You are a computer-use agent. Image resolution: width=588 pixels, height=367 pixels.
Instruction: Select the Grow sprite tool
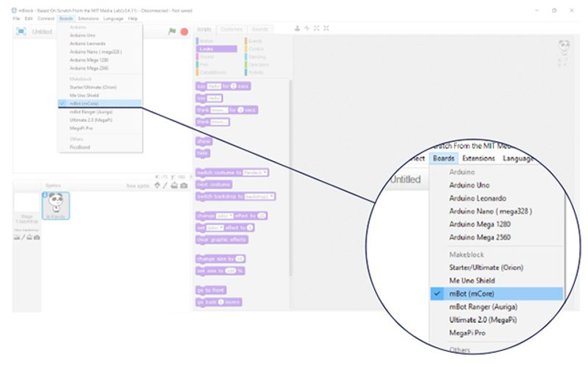tap(317, 28)
